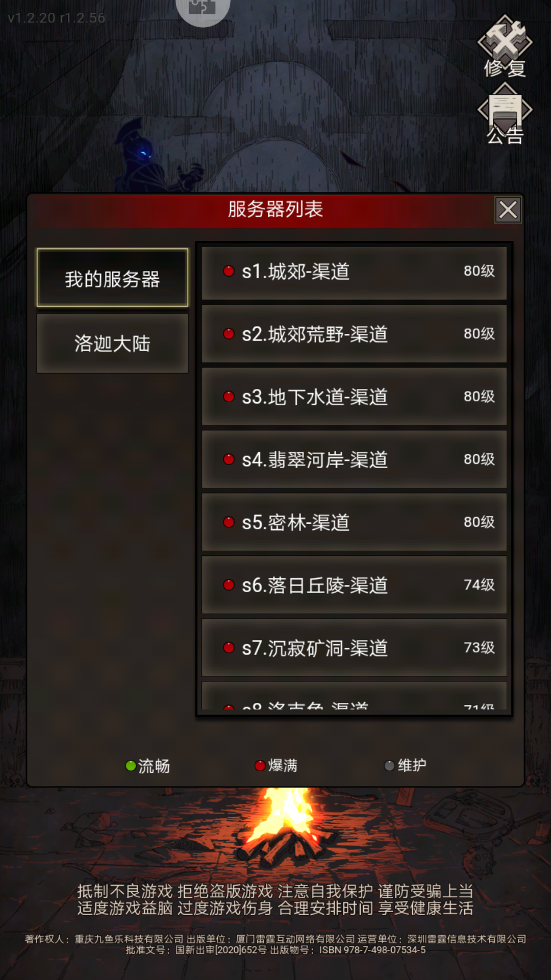Tap the partially visible s8 server row
The height and width of the screenshot is (980, 551).
354,696
